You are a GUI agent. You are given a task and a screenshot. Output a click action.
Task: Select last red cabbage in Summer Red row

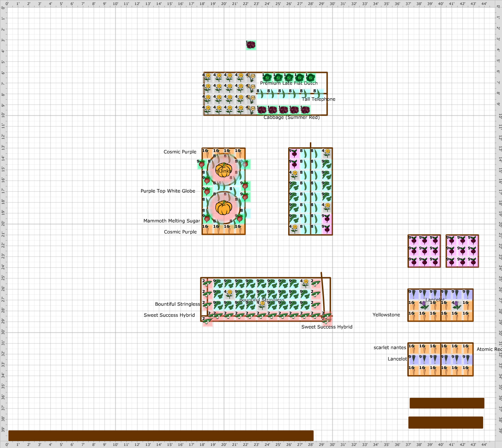pyautogui.click(x=305, y=110)
